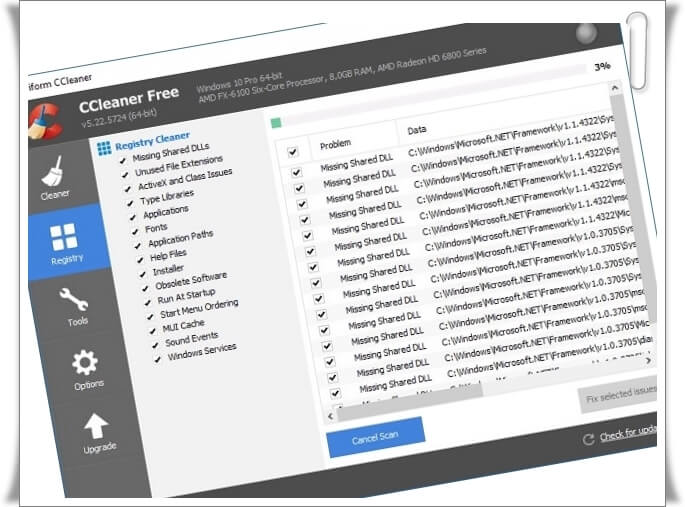Image resolution: width=685 pixels, height=507 pixels.
Task: Click the Registry Cleaner heading
Action: (152, 140)
